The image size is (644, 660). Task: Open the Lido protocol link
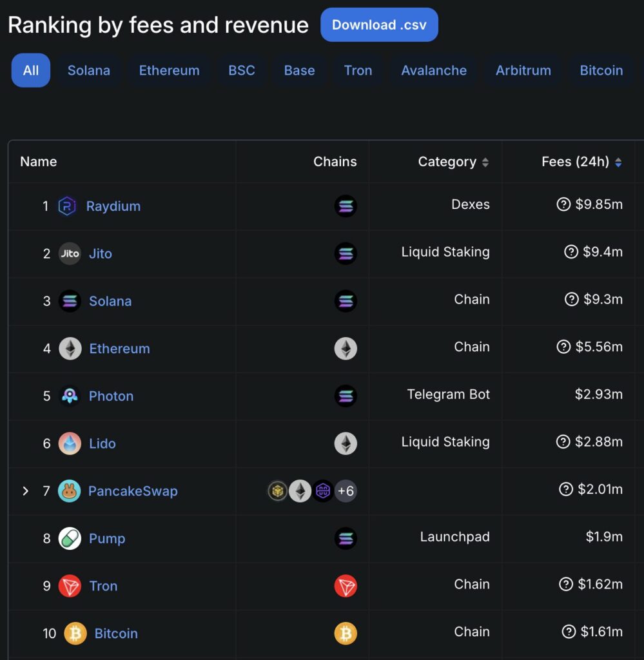(102, 443)
